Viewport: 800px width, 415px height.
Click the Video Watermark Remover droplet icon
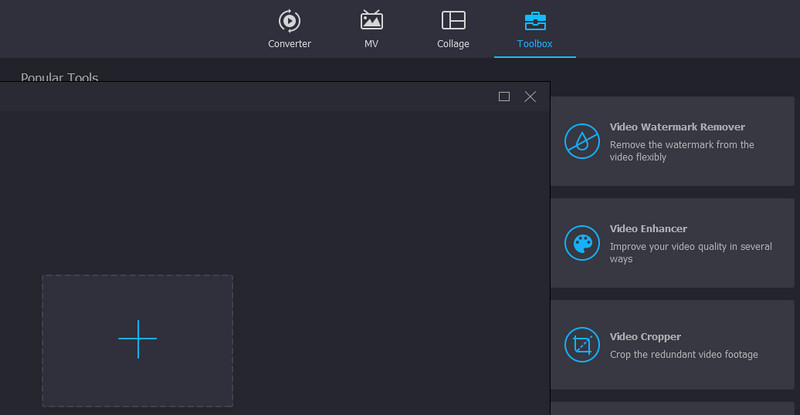pos(581,141)
